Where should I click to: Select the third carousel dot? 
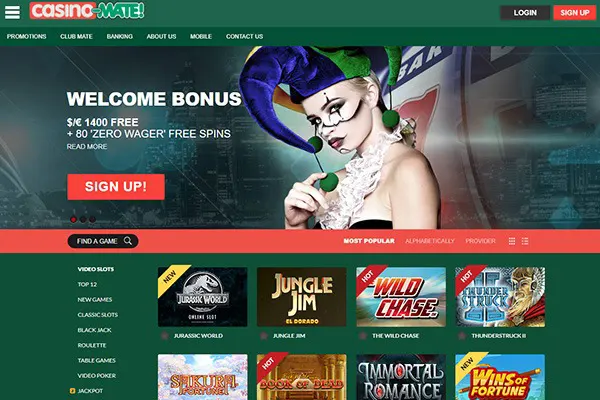92,219
